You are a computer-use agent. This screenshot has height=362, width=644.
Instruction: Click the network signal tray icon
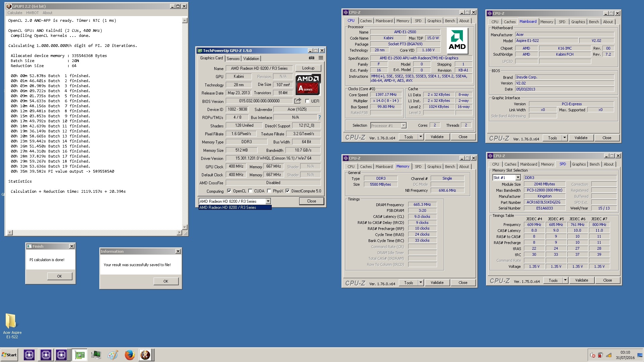[608, 355]
